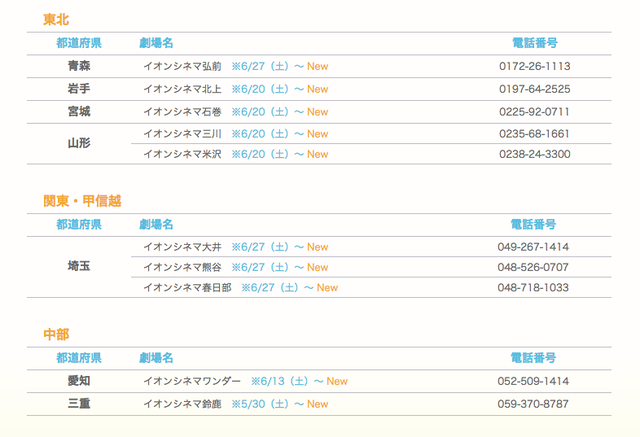The image size is (640, 437).
Task: Click phone number 048-526-0707
Action: point(533,267)
